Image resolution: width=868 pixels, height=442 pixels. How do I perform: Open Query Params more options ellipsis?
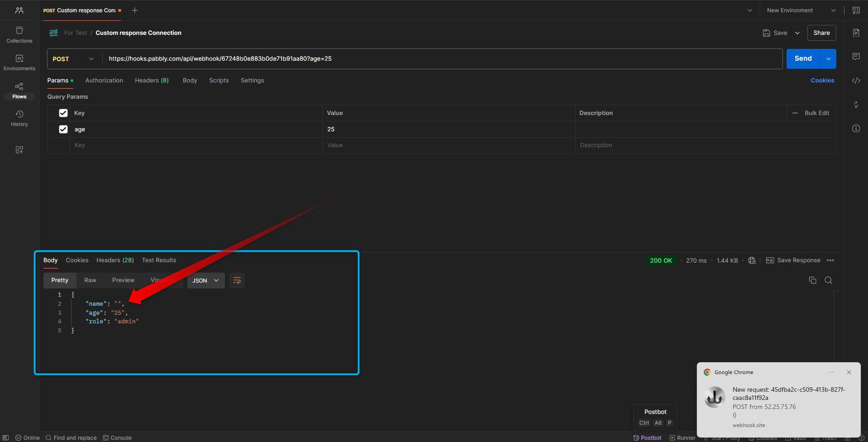(795, 113)
